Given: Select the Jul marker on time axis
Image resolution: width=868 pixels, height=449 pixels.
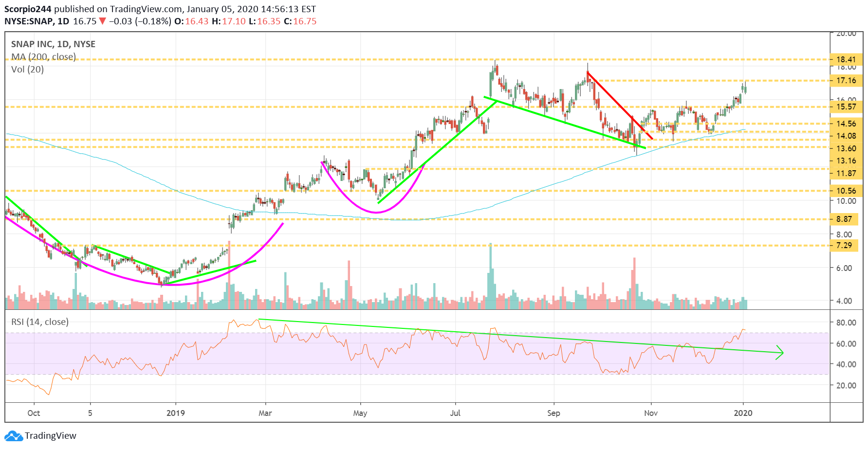Looking at the screenshot, I should coord(455,413).
